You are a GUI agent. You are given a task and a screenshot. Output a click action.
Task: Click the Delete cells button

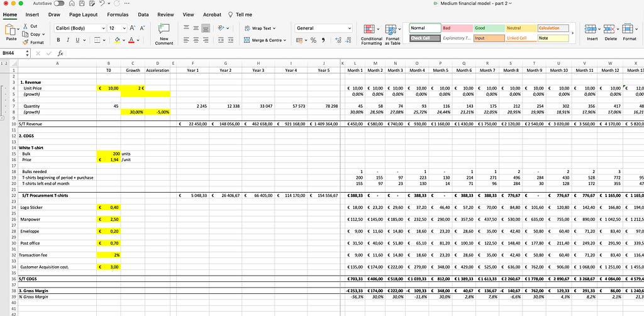click(610, 33)
